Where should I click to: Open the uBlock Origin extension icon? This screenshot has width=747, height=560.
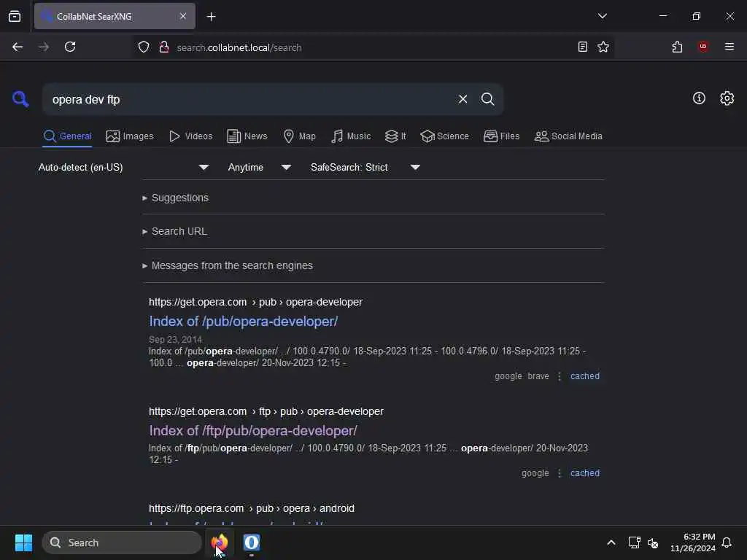tap(703, 46)
